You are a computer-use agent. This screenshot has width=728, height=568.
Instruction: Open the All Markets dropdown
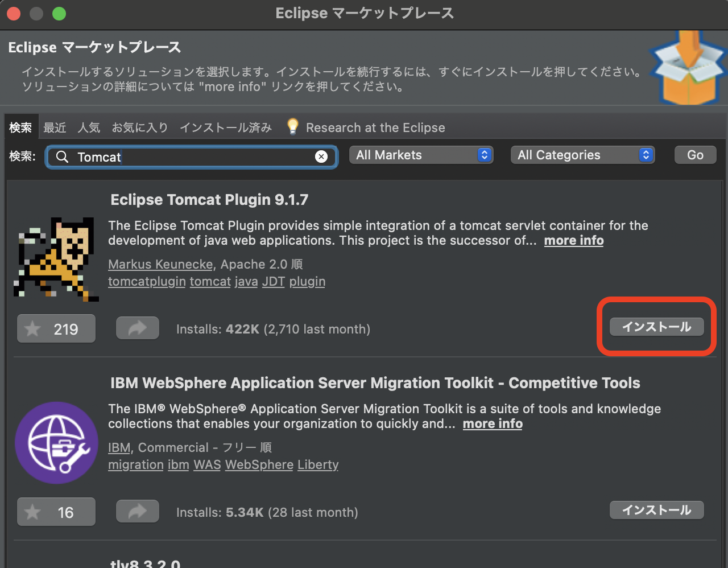tap(421, 154)
